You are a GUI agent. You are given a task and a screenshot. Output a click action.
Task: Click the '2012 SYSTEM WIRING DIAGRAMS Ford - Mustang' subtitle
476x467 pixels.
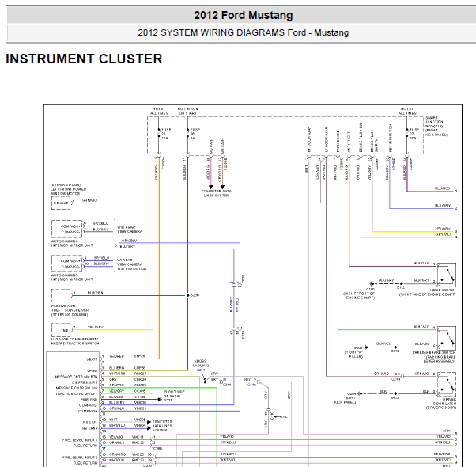[244, 32]
